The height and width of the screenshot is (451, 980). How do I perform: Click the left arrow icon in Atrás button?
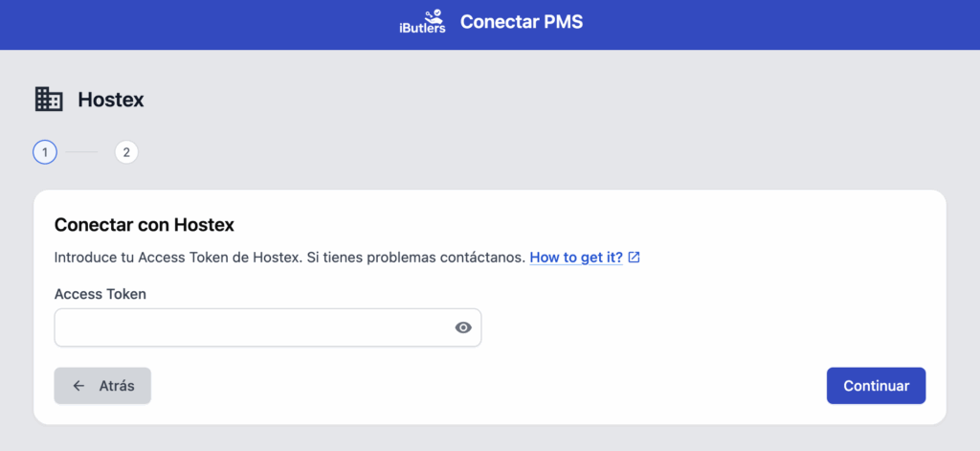pos(78,386)
